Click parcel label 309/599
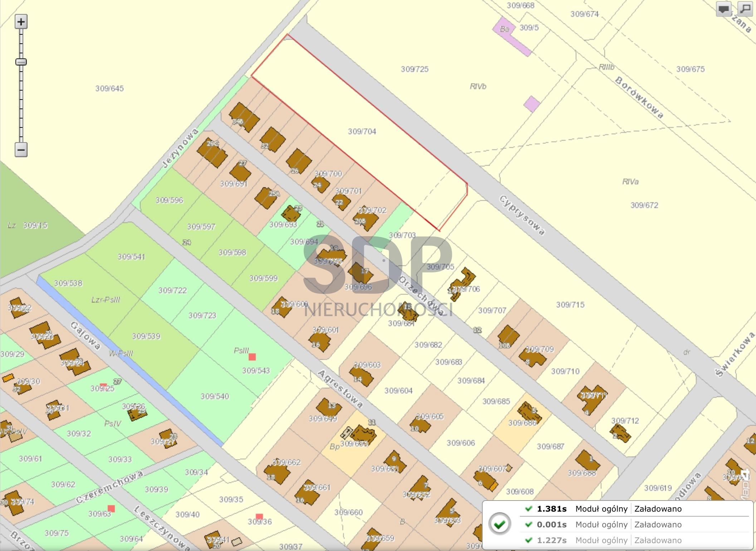756x551 pixels. 263,278
